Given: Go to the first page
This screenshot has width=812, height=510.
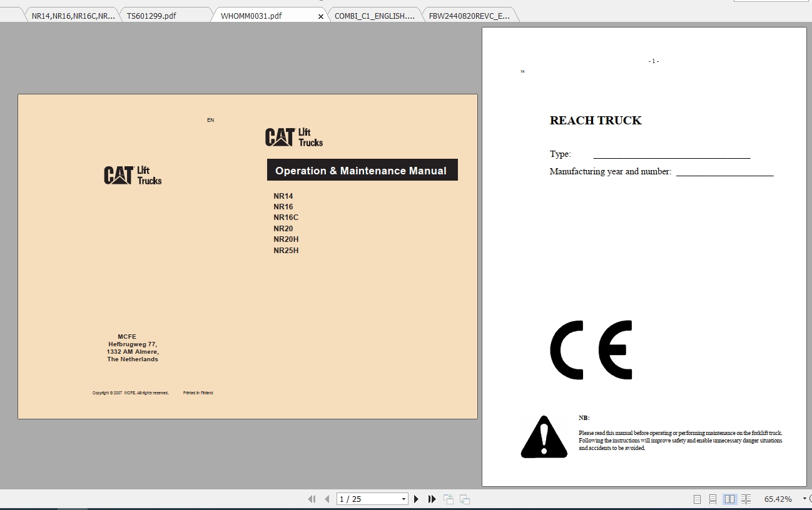Looking at the screenshot, I should (312, 499).
